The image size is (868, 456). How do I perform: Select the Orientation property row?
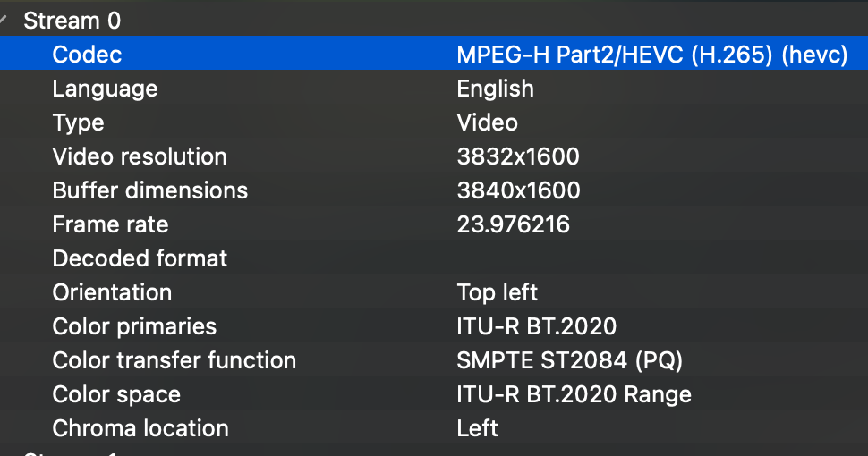112,292
